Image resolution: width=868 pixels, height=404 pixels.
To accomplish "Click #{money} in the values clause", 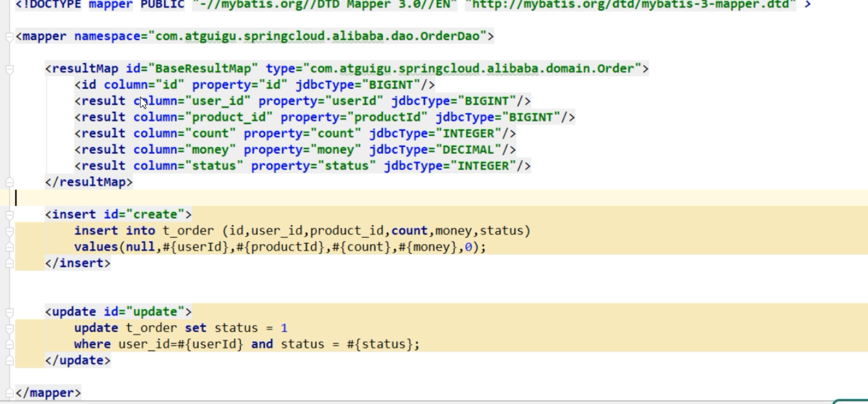I will coord(428,247).
